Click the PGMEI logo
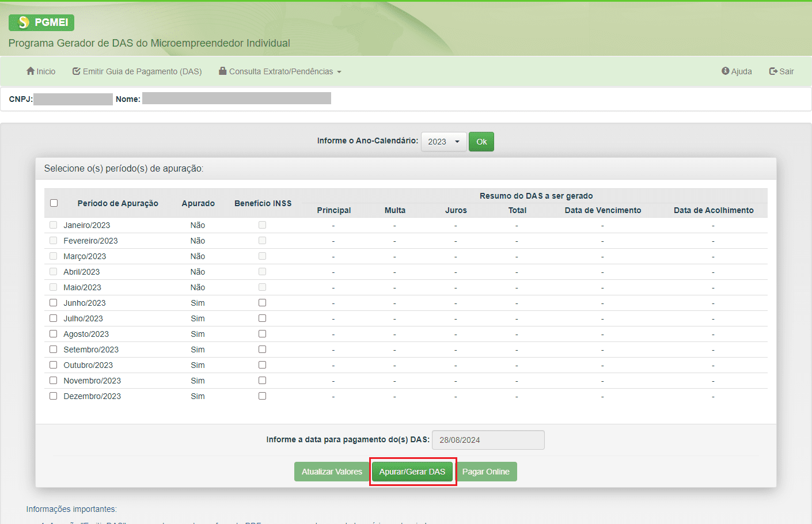Viewport: 812px width, 524px height. pyautogui.click(x=40, y=22)
